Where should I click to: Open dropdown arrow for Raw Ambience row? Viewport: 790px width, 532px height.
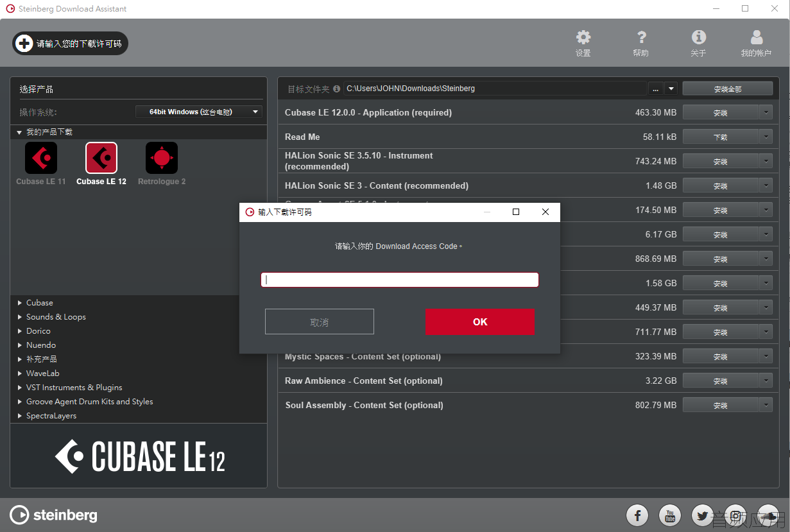(x=766, y=381)
